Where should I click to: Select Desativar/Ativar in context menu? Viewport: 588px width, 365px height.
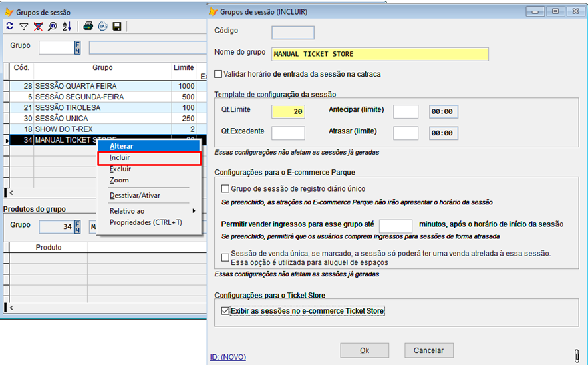[134, 196]
